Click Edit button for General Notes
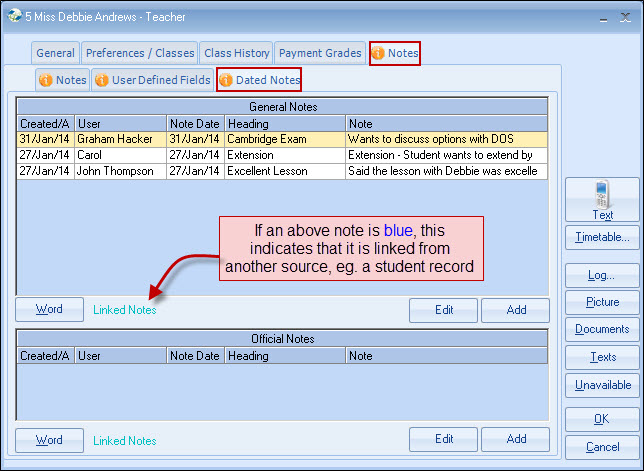 pos(443,310)
